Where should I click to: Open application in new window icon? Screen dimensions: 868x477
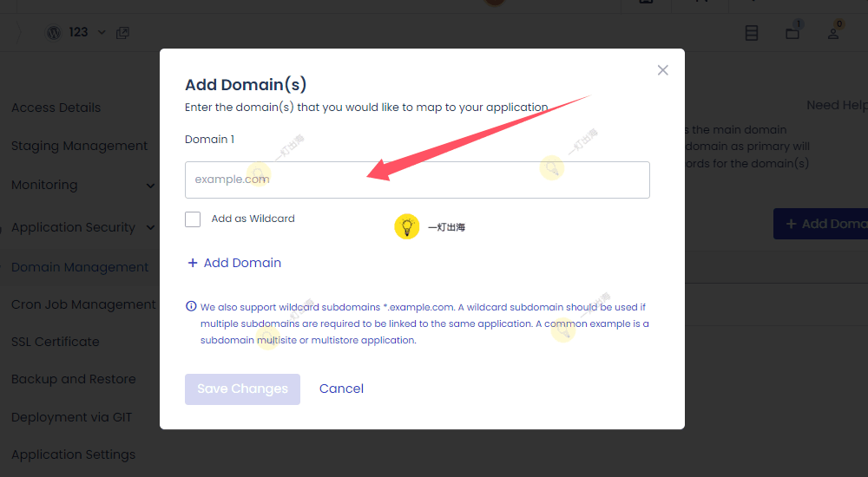pyautogui.click(x=122, y=33)
